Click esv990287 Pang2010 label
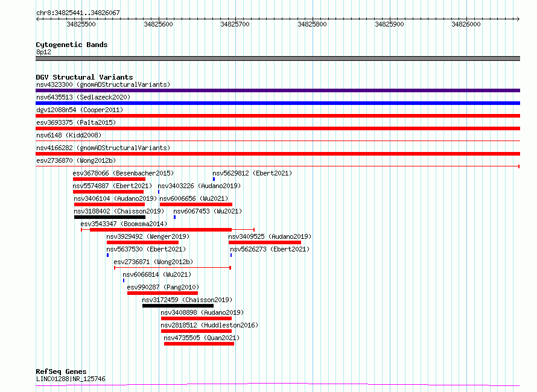Image resolution: width=537 pixels, height=392 pixels. click(163, 287)
